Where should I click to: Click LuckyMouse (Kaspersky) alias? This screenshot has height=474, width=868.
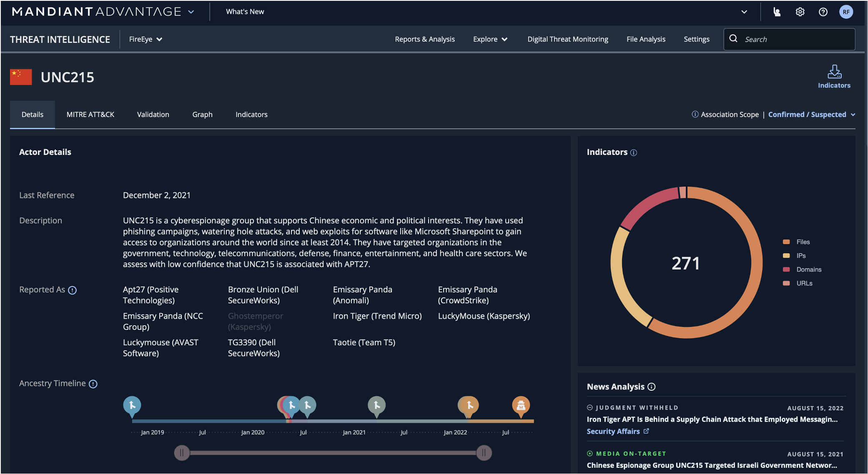coord(484,316)
